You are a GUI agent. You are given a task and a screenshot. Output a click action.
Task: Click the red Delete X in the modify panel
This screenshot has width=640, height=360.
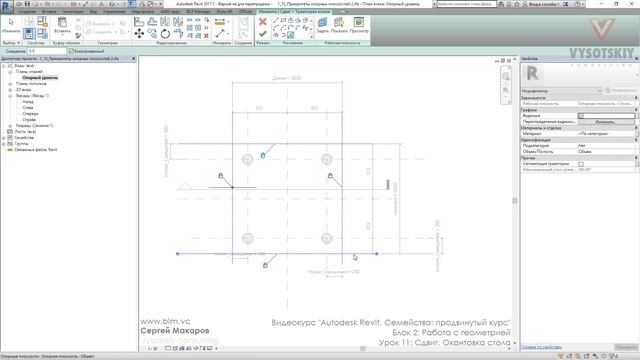tap(206, 36)
